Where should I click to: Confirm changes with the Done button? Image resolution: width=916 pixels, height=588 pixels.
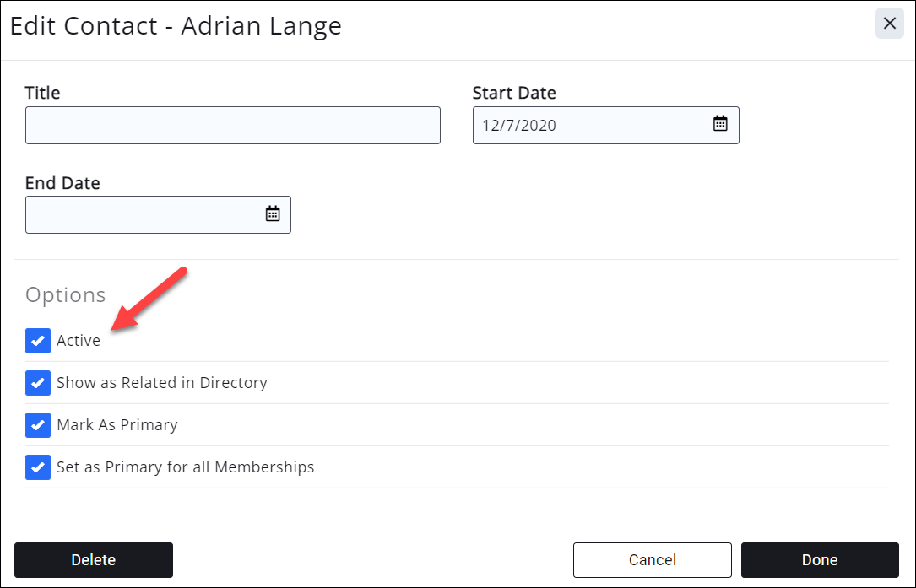point(820,560)
